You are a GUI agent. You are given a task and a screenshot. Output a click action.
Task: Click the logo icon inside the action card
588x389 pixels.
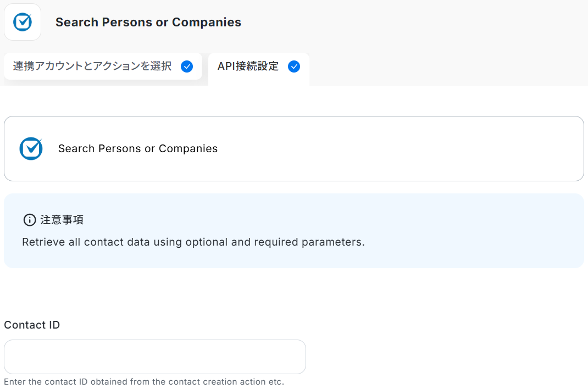31,148
